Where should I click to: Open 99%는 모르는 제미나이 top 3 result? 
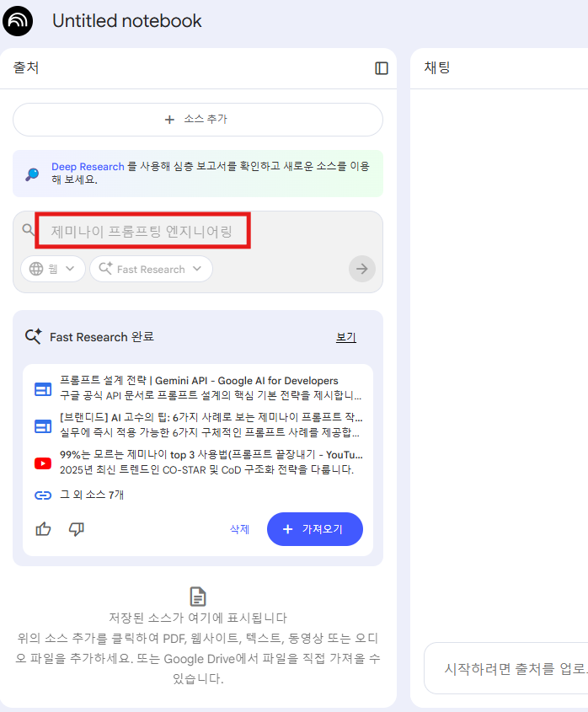click(211, 454)
